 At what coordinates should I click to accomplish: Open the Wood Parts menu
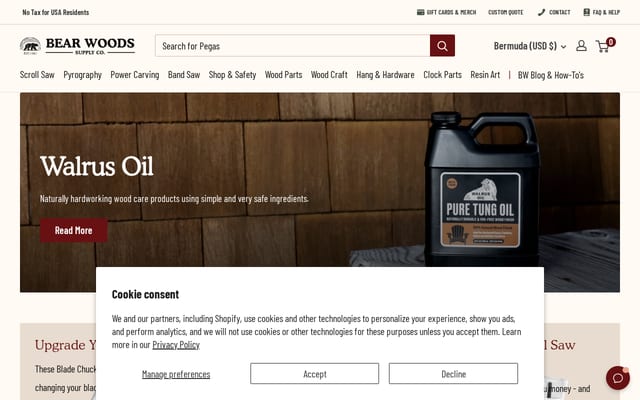click(x=283, y=75)
